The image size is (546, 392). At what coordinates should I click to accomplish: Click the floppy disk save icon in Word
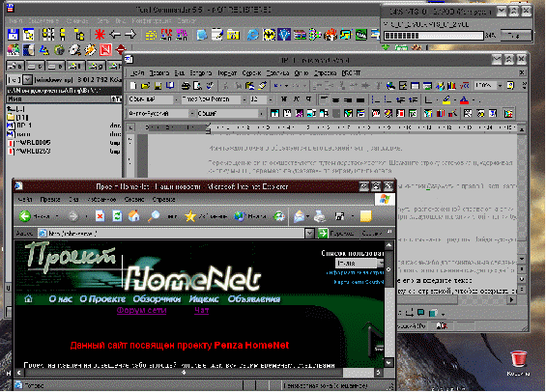158,86
